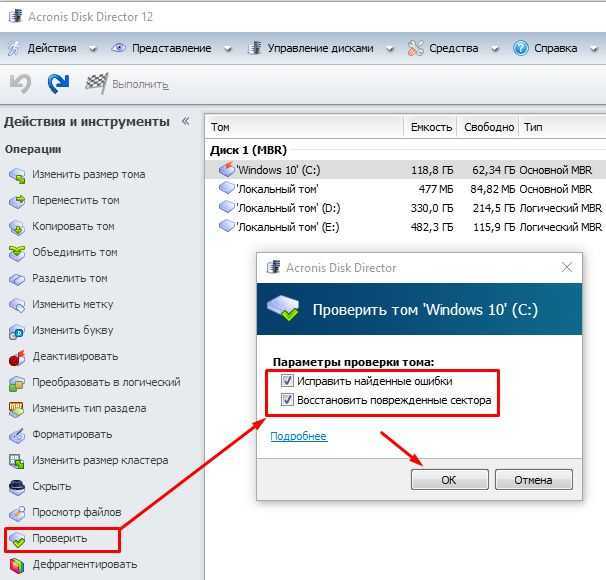
Task: Click the Переместить том icon
Action: pyautogui.click(x=17, y=201)
